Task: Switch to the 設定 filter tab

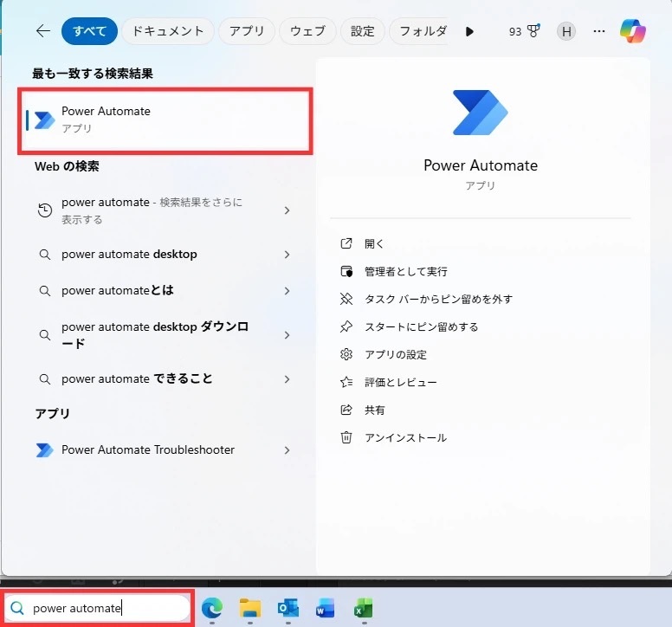Action: click(362, 31)
